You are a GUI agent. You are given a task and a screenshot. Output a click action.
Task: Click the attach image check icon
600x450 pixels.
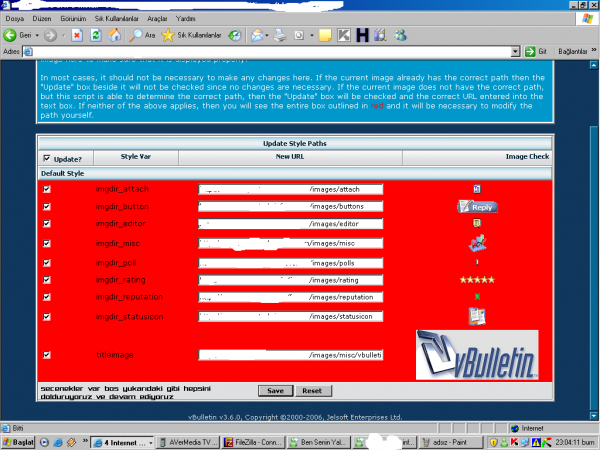(x=477, y=189)
